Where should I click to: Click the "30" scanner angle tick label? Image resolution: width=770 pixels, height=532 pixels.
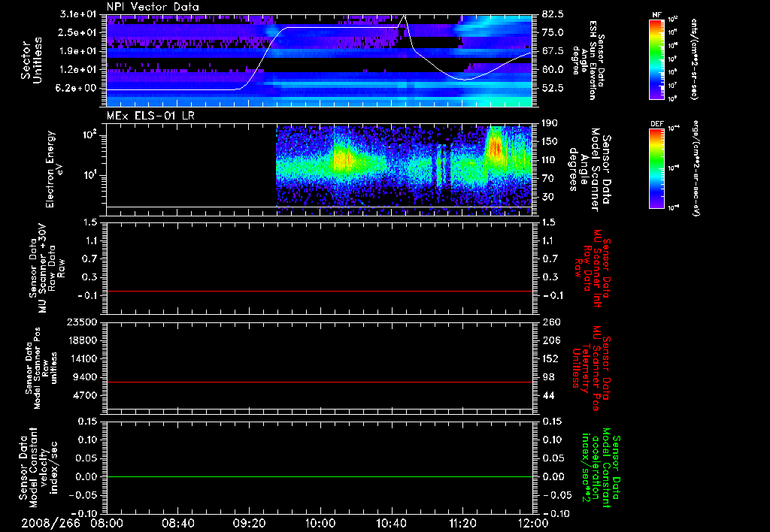click(547, 197)
